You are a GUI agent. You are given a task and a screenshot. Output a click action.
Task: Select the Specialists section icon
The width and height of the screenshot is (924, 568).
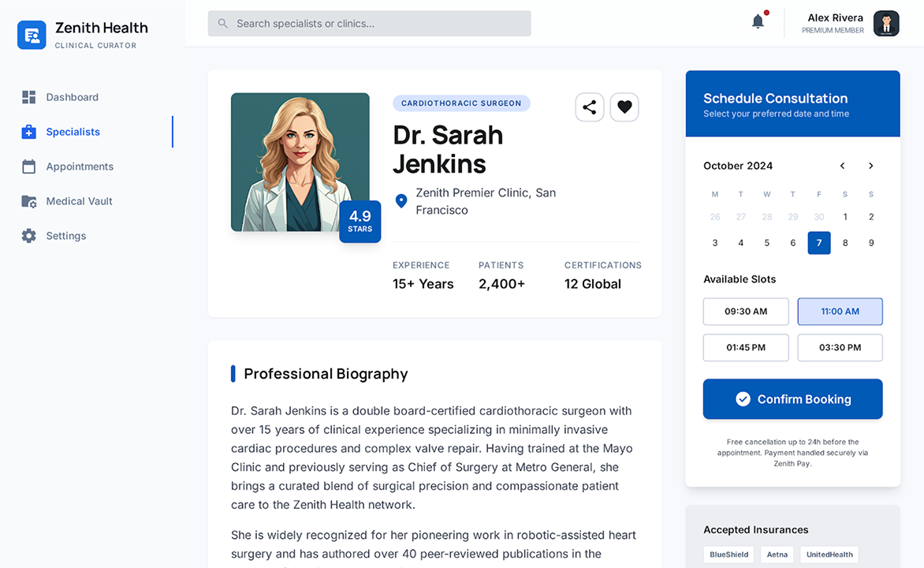pos(28,132)
